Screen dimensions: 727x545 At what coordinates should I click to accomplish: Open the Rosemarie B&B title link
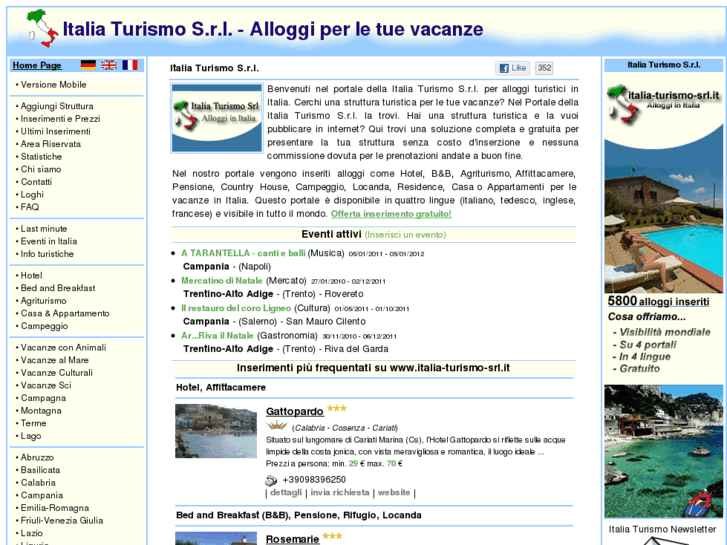(x=292, y=539)
